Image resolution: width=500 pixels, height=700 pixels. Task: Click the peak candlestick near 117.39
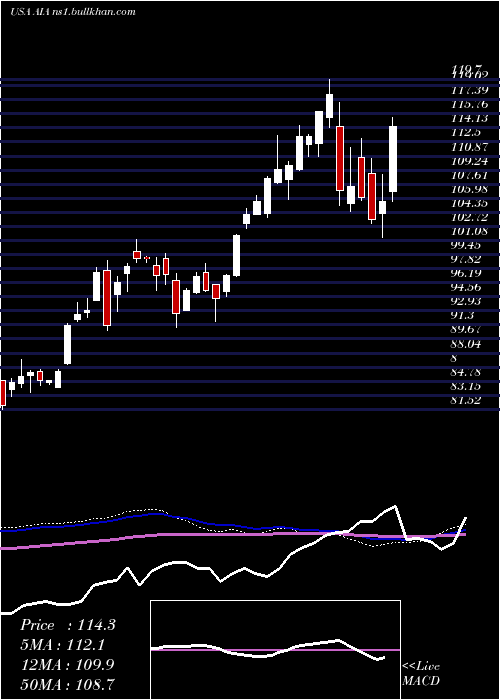pos(329,106)
